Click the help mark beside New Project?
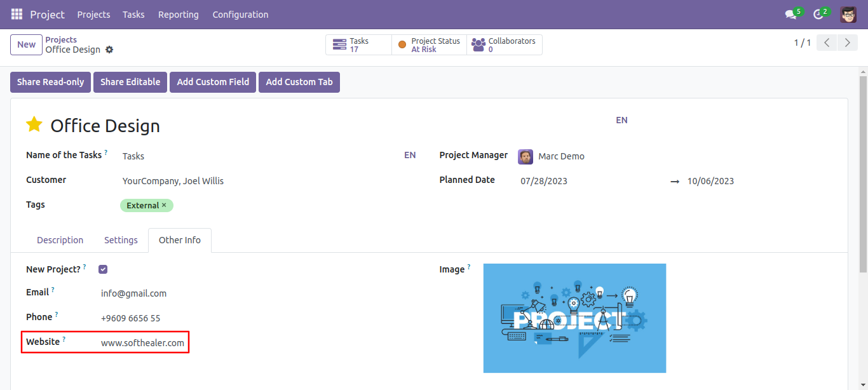 pos(85,267)
